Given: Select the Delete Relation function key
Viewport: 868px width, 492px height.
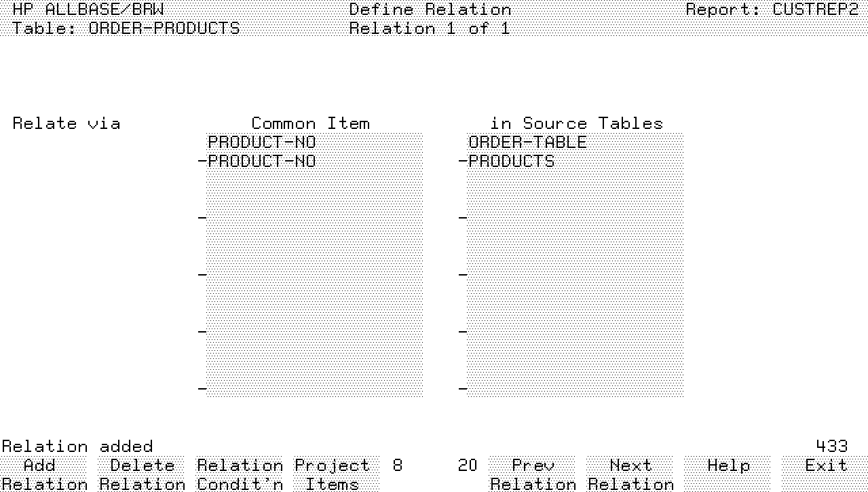Looking at the screenshot, I should coord(142,474).
